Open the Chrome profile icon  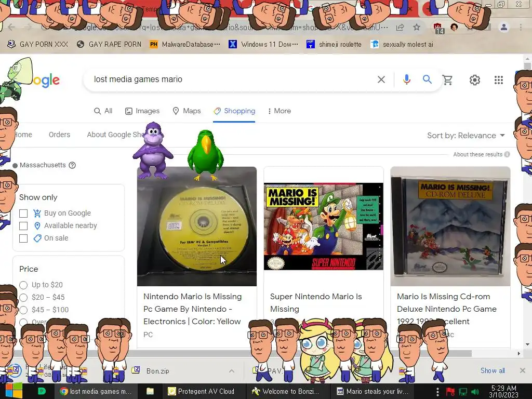coord(504,27)
